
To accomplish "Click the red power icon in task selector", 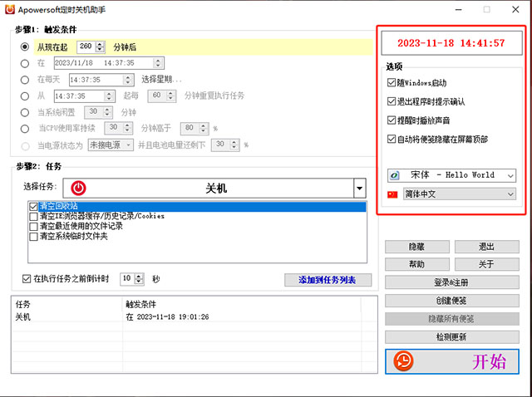I will (78, 188).
